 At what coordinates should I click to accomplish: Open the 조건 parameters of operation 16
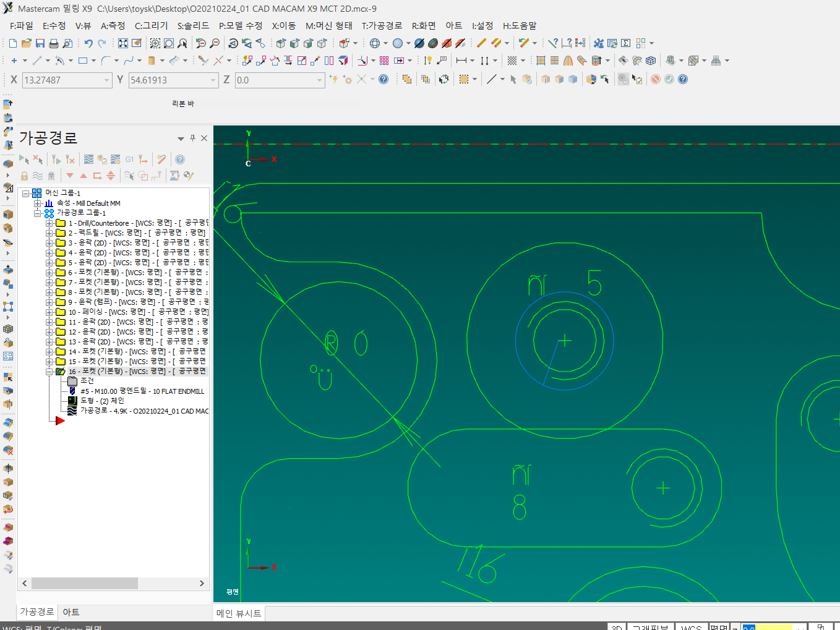[x=87, y=381]
